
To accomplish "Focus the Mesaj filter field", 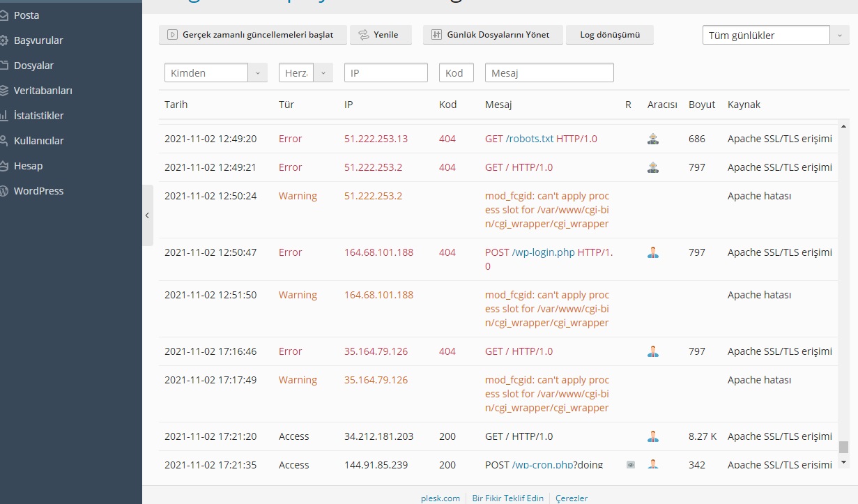I will pos(549,72).
